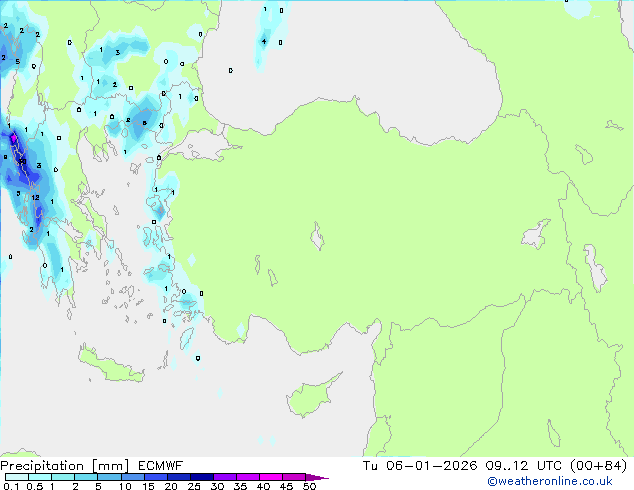Click the island of Crete on map
The height and width of the screenshot is (490, 634).
point(110,365)
